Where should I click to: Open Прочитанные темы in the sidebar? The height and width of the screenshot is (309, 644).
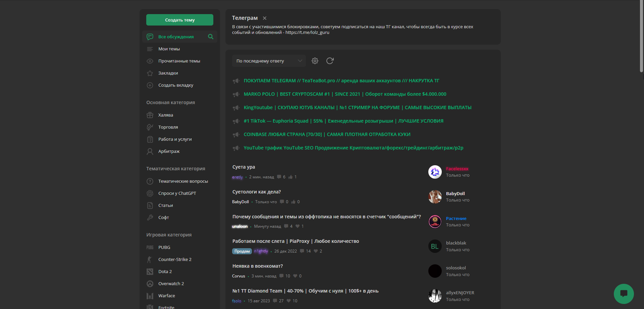point(179,61)
